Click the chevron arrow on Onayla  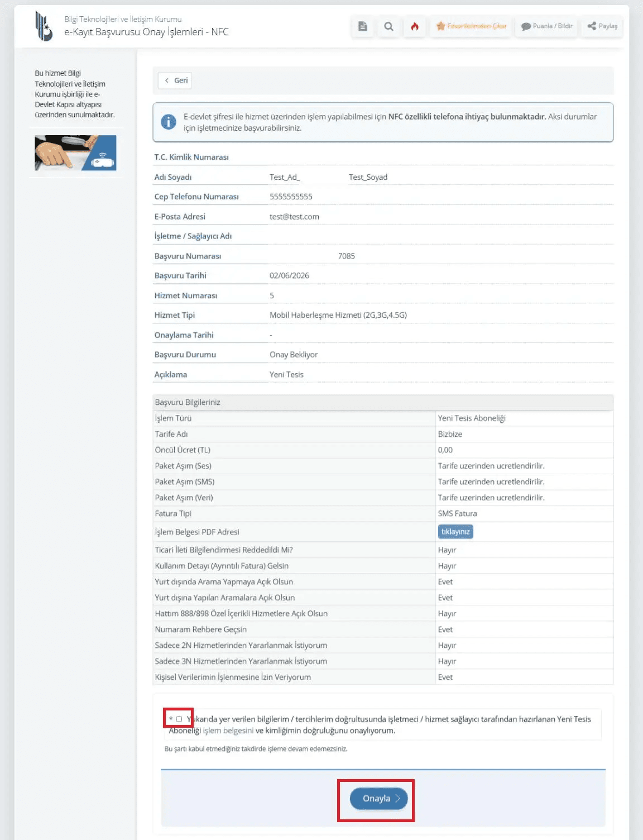(x=398, y=799)
